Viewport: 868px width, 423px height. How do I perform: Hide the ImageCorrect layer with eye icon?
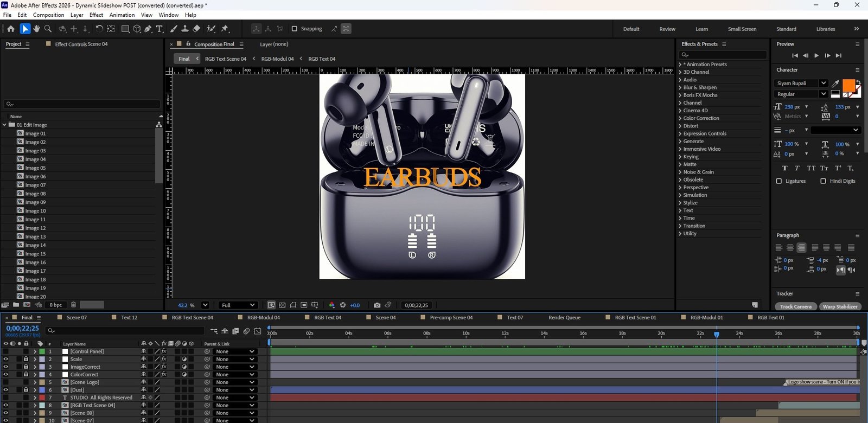click(x=6, y=367)
